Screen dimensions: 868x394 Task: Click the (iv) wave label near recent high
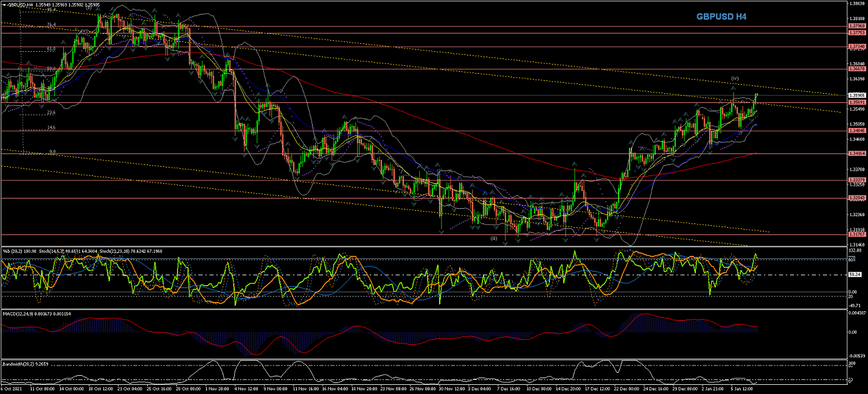tap(735, 79)
